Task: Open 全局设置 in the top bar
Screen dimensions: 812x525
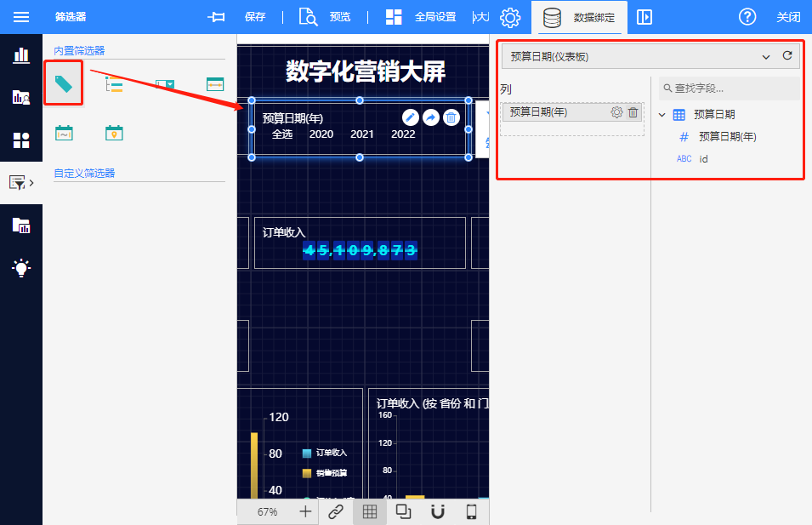Action: pyautogui.click(x=421, y=17)
